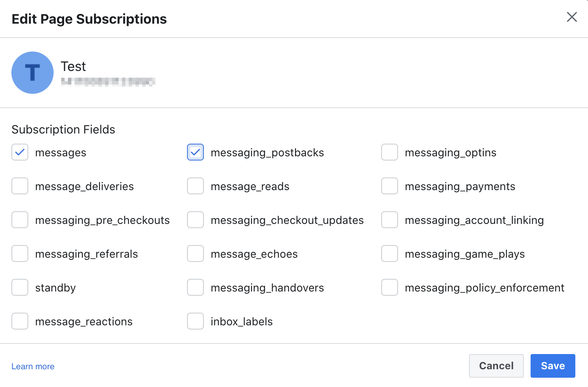This screenshot has width=588, height=387.
Task: Tick the messaging_payments checkbox
Action: (x=390, y=186)
